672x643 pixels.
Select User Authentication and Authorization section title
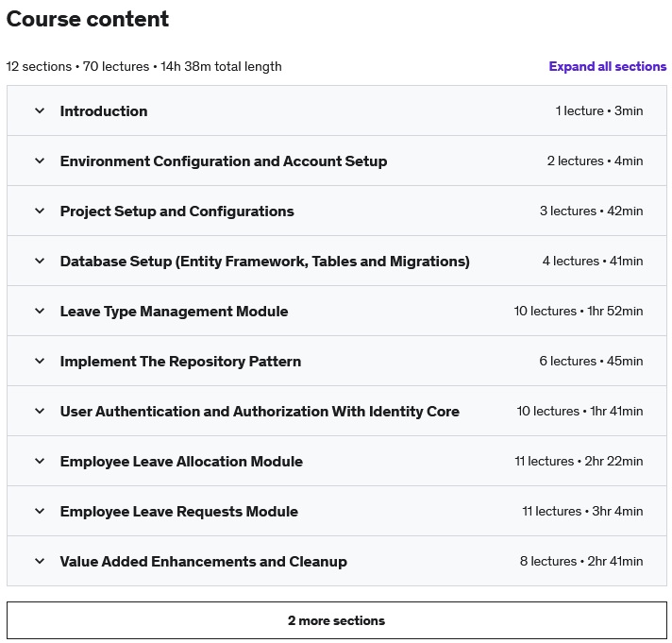(260, 412)
